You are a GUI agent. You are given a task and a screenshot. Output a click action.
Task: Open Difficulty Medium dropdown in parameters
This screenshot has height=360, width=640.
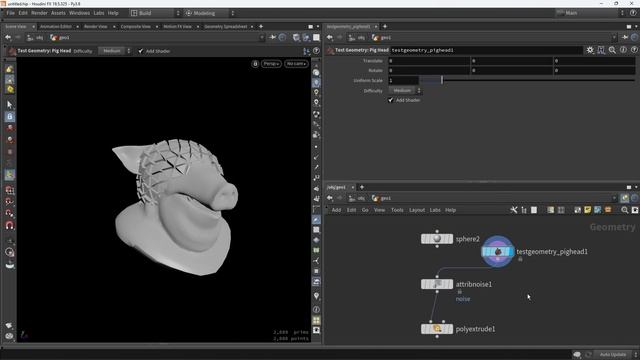(405, 90)
